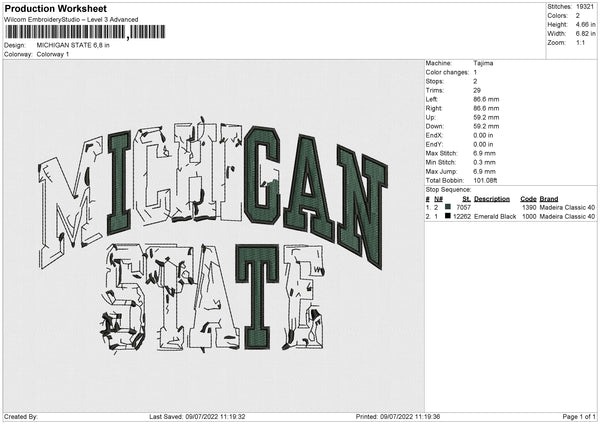Click the Machine value Tajima
Screen dimensions: 600x424
pos(483,63)
